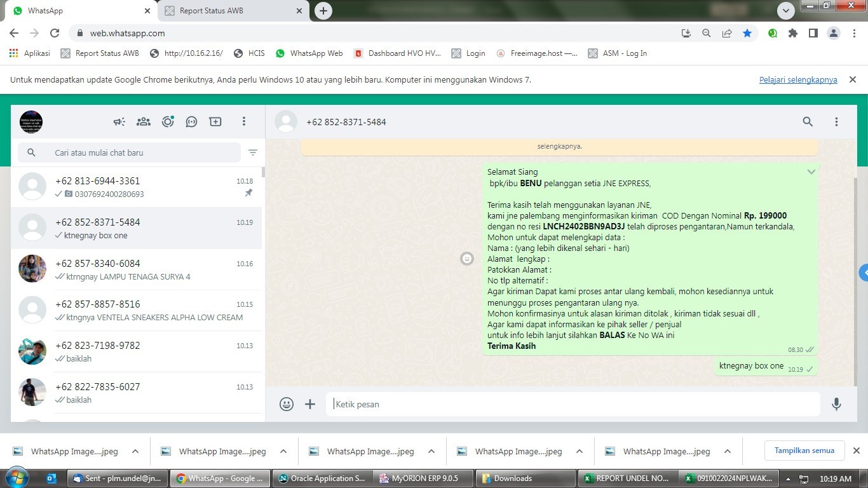Click 'Tampilkan semua' downloads button
This screenshot has height=488, width=868.
pos(804,451)
